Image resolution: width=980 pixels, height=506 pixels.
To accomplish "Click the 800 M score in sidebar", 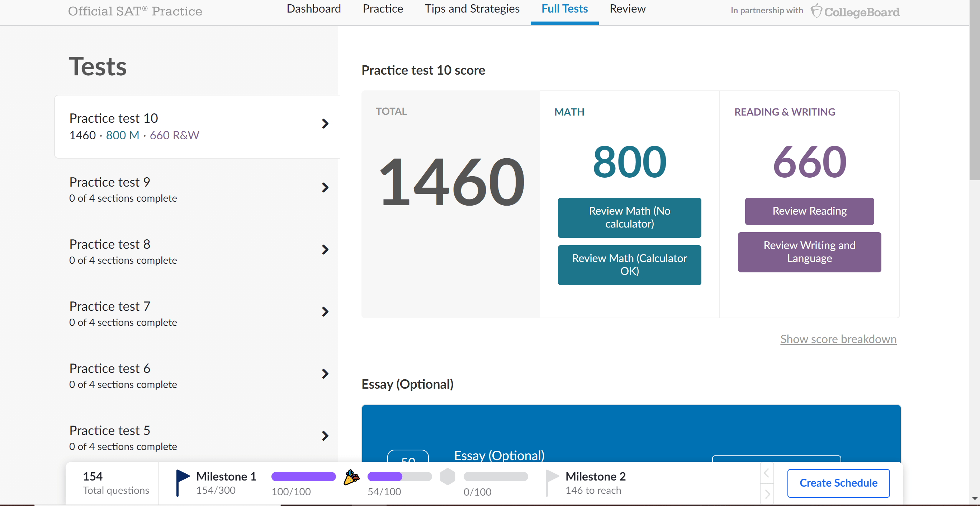I will [123, 135].
